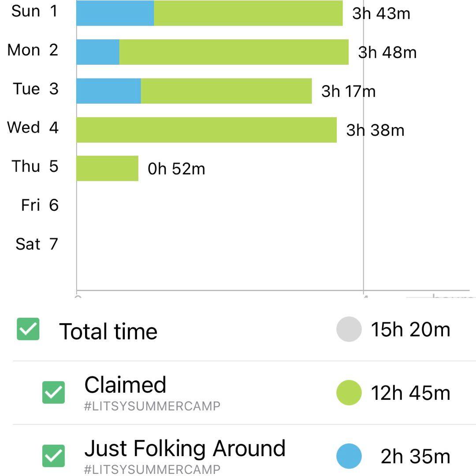Toggle the Claimed book checkbox
476x476 pixels.
tap(53, 393)
